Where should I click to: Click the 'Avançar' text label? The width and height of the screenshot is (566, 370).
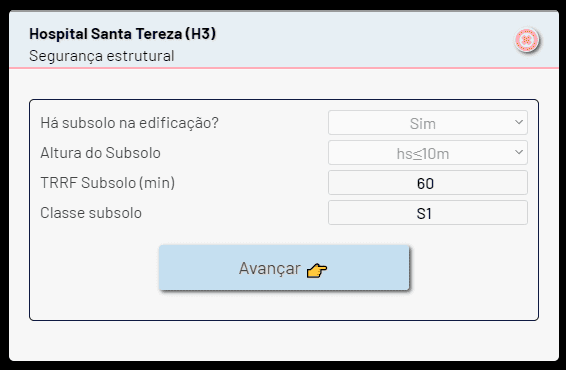[270, 268]
